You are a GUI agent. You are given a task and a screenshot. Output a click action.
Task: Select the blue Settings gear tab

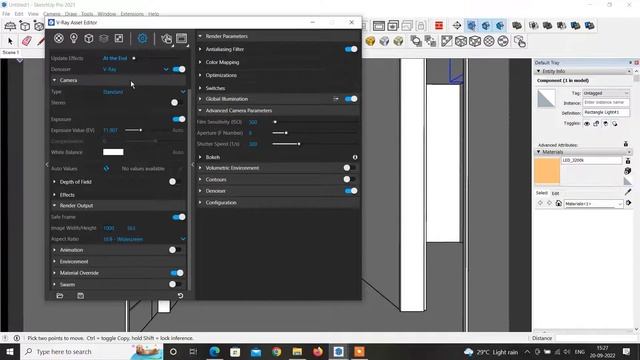[x=142, y=38]
